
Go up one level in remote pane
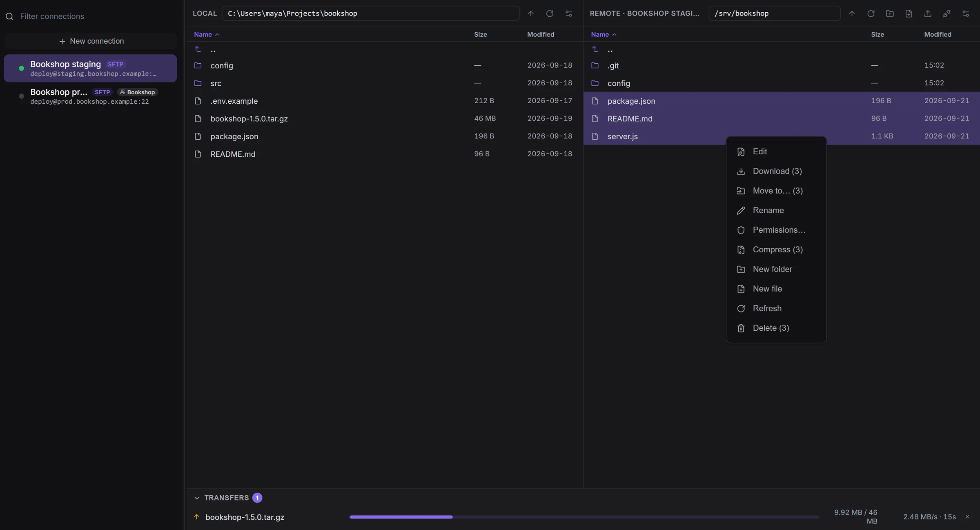pyautogui.click(x=852, y=13)
